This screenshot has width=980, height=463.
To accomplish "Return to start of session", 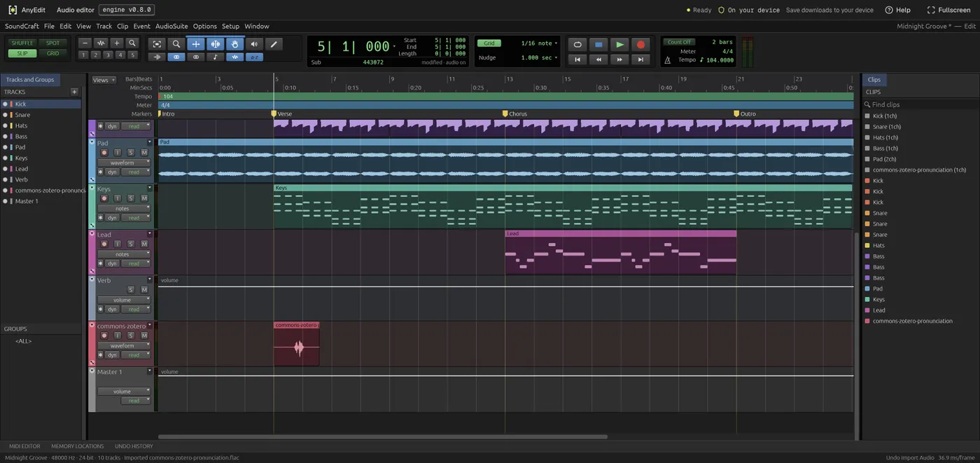I will coord(577,60).
